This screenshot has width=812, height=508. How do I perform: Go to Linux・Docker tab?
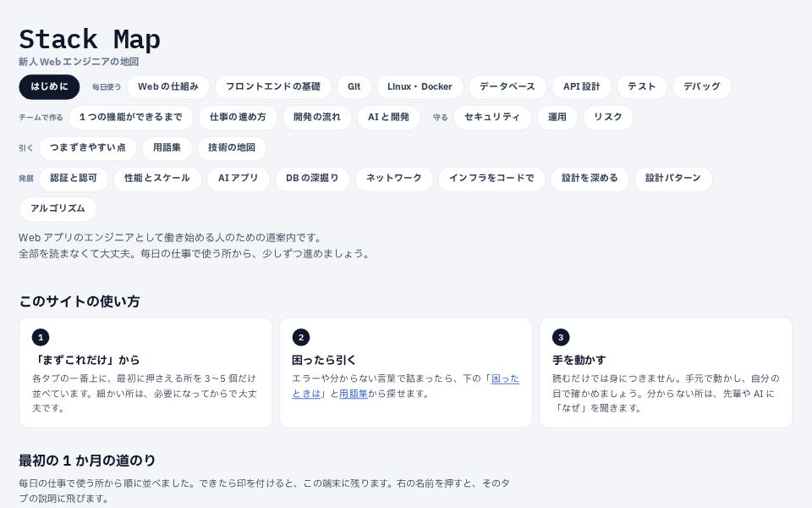pos(420,86)
